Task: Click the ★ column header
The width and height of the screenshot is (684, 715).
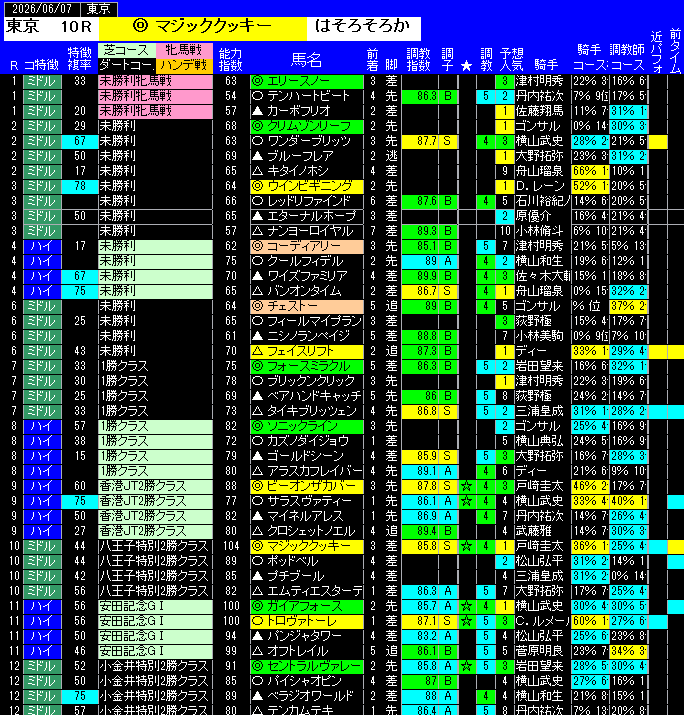Action: click(466, 66)
